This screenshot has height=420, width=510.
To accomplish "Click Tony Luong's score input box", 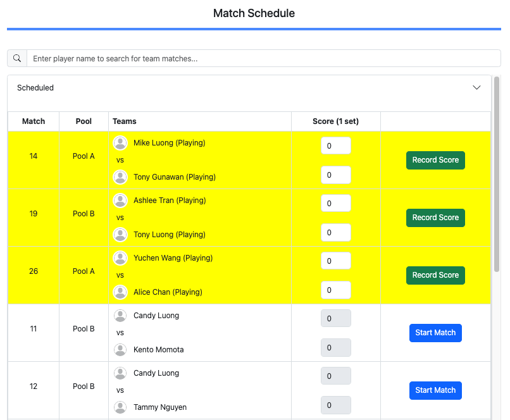I will tap(336, 232).
